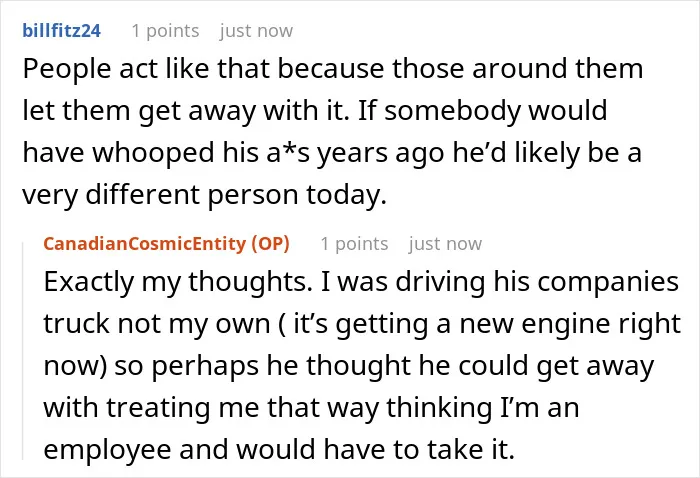Click the CanadianCosmicEntity username link
Screen dimensions: 700x478
pos(145,244)
